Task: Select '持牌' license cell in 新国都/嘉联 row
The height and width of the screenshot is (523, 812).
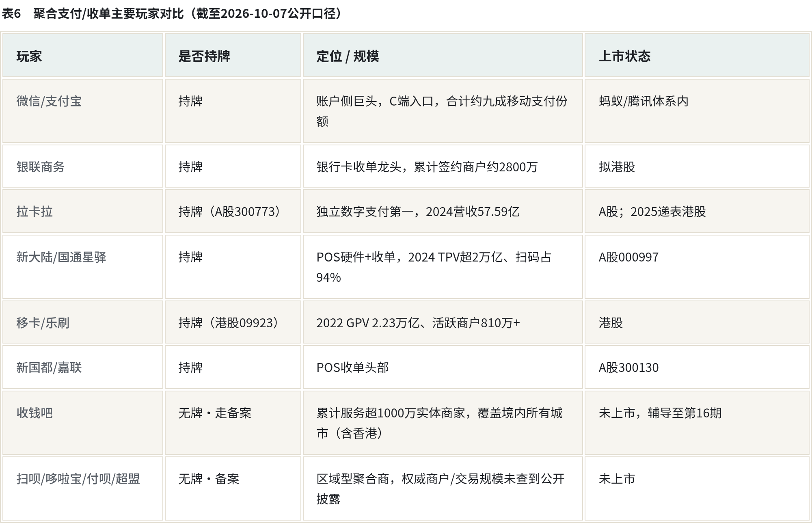Action: coord(233,367)
